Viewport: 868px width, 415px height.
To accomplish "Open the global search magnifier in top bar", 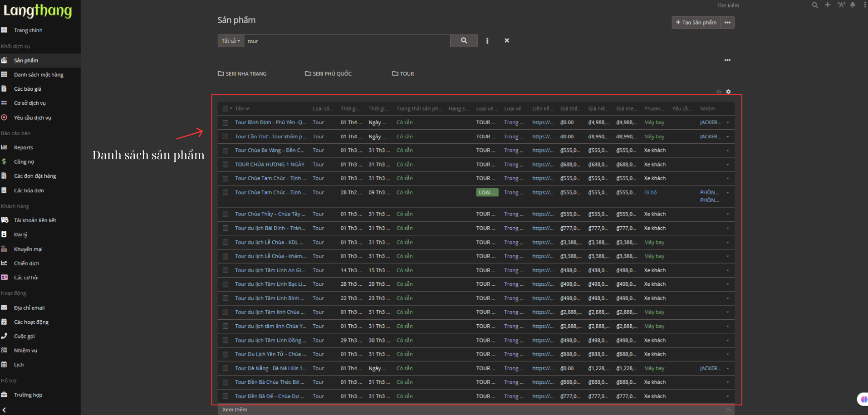I will tap(815, 5).
